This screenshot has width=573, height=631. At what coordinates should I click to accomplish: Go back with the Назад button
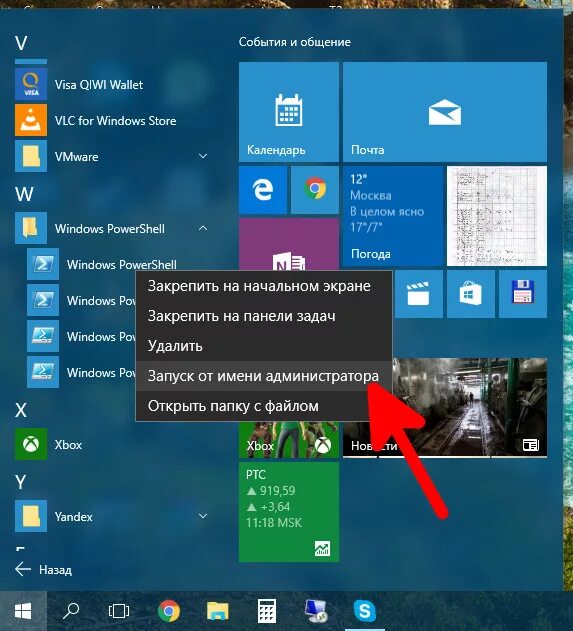tap(43, 570)
